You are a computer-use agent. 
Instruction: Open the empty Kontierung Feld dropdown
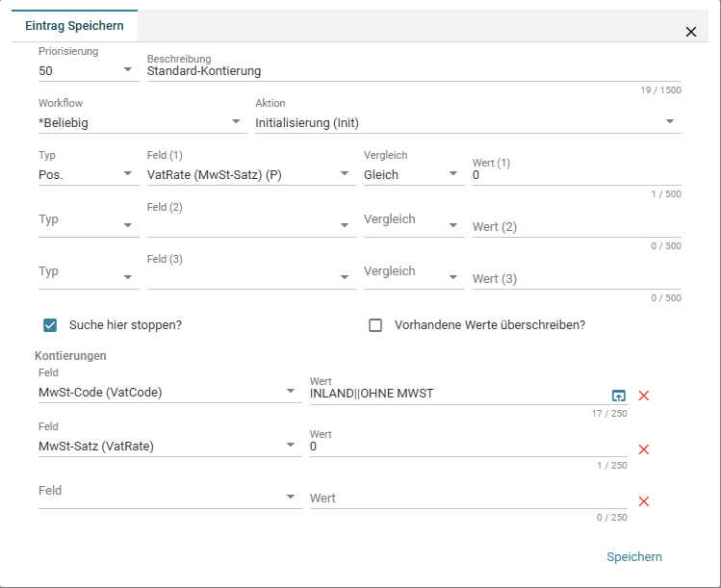coord(170,496)
